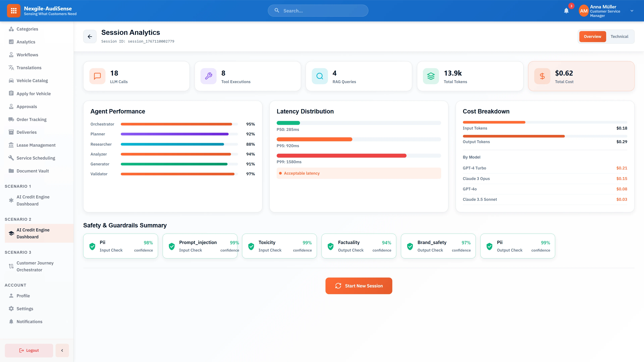Click Start New Session
The width and height of the screenshot is (644, 362).
[359, 286]
